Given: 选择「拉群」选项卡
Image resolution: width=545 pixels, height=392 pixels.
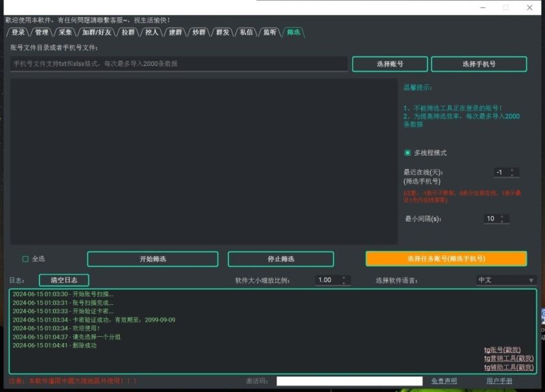Looking at the screenshot, I should 127,31.
